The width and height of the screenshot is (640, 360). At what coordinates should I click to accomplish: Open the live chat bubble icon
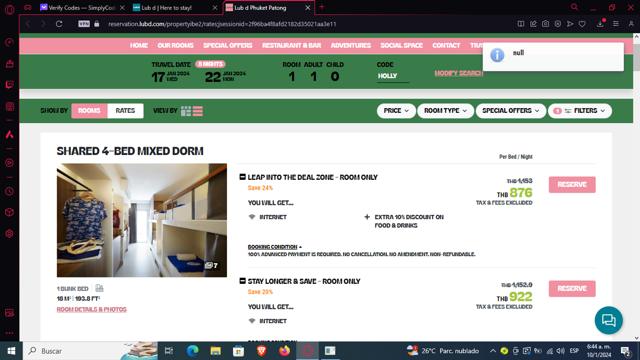click(609, 320)
